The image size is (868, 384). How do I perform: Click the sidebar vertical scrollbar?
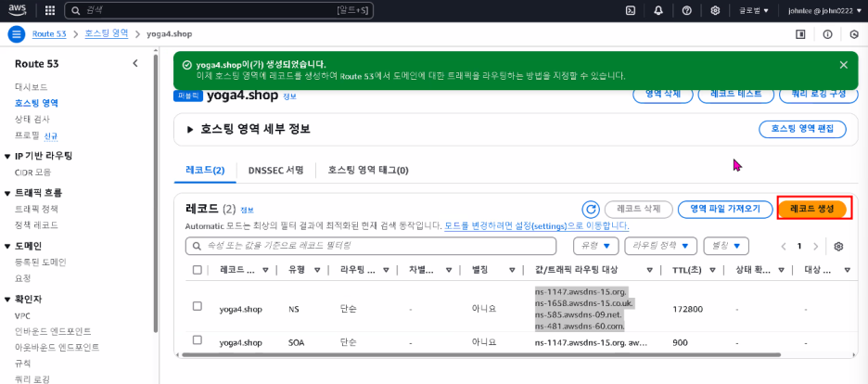pos(156,194)
